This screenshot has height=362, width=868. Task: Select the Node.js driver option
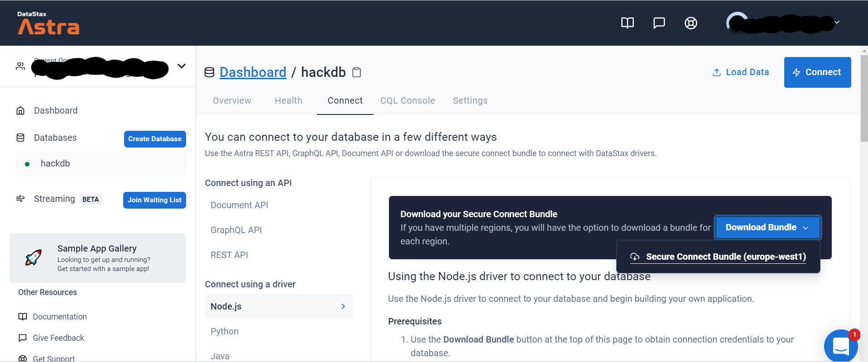tap(279, 306)
